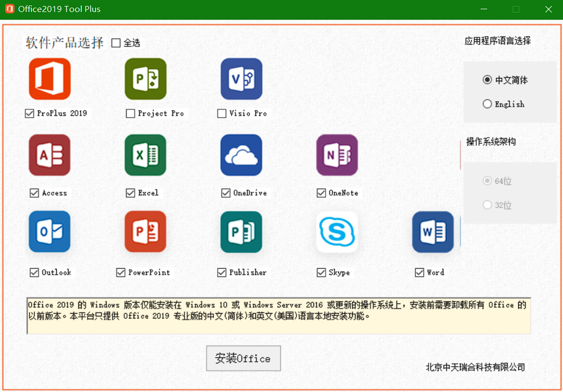Uncheck the PowerPoint checkbox
The height and width of the screenshot is (392, 563).
point(121,272)
